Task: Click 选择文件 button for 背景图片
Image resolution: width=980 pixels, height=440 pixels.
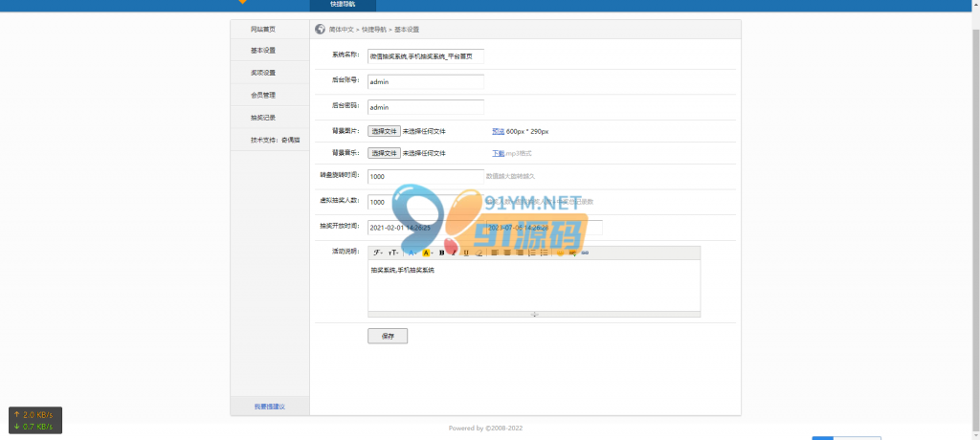Action: [x=384, y=130]
